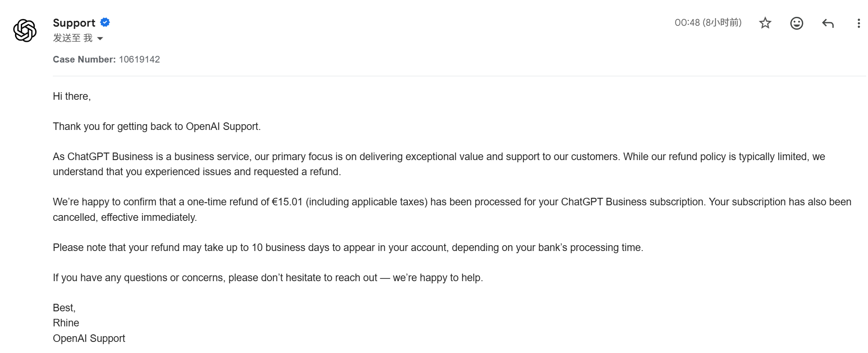
Task: Click the blue verified badge beside Support
Action: click(105, 22)
